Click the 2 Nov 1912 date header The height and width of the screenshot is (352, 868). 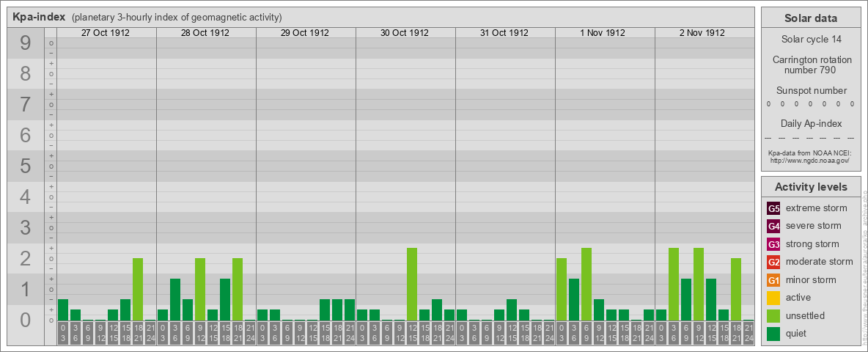[703, 33]
